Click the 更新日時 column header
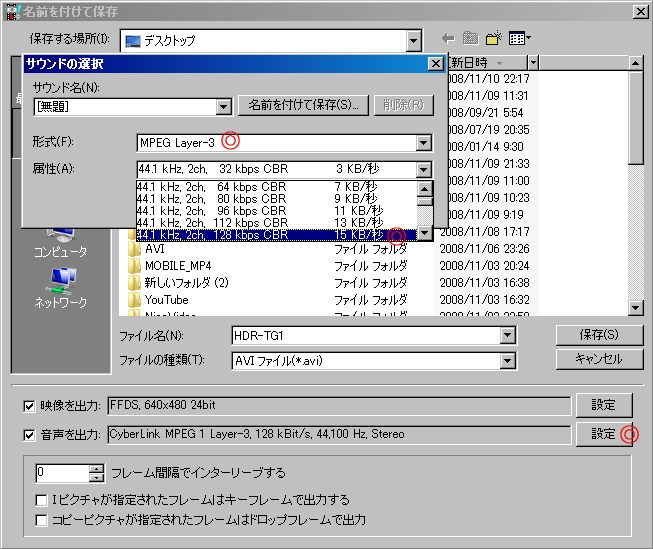This screenshot has width=653, height=549. click(487, 63)
